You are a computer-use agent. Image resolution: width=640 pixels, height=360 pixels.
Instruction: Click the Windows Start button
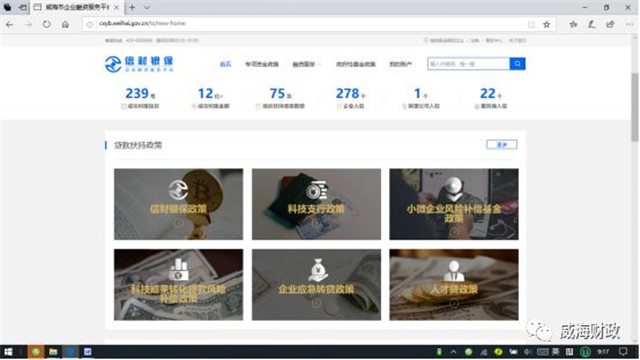coord(8,351)
